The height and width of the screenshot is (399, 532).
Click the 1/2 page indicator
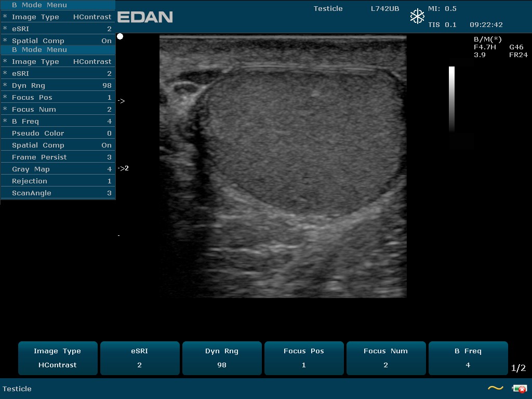(518, 368)
